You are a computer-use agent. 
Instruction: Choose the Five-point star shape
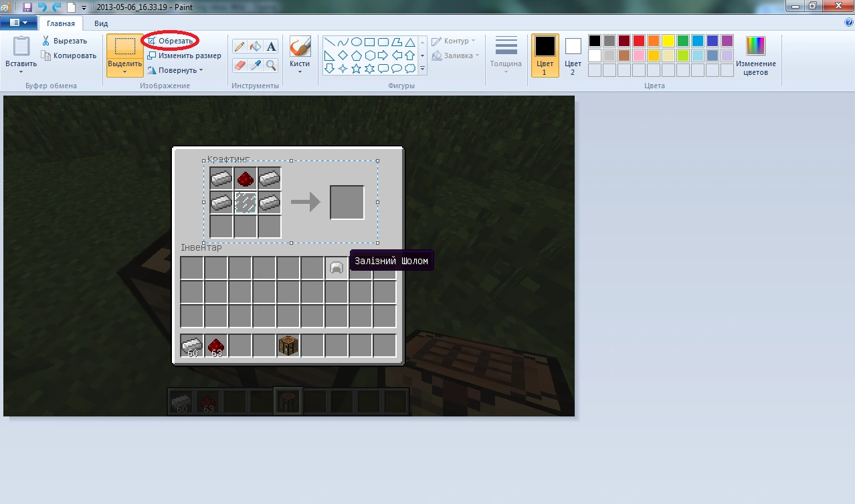(357, 68)
